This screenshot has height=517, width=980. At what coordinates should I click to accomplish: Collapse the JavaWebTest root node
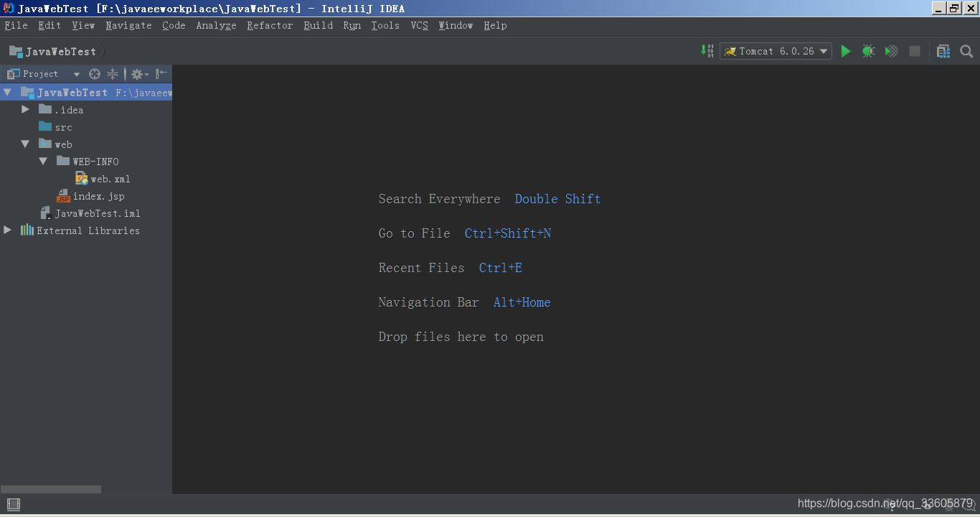[x=7, y=92]
